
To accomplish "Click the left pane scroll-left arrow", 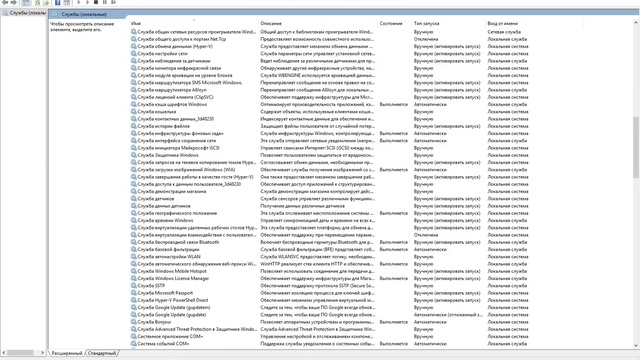I will coord(4,353).
